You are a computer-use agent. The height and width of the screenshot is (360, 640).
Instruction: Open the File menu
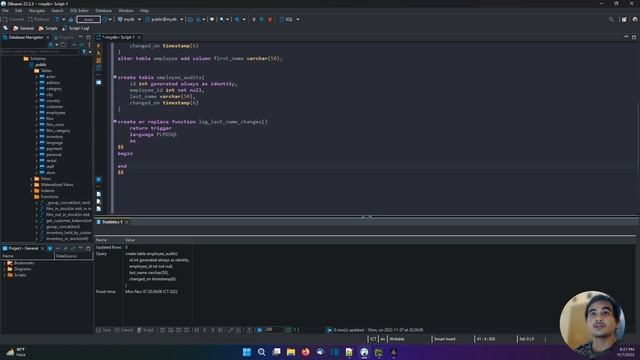(5, 11)
